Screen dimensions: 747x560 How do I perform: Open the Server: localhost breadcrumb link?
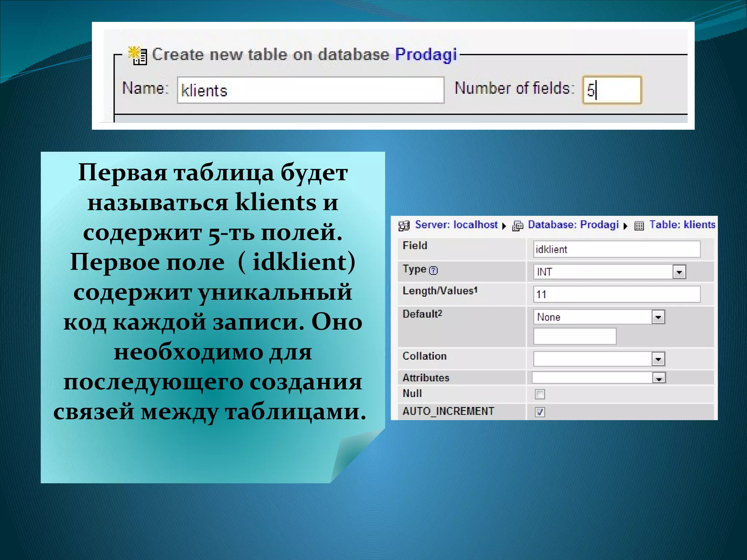coord(456,225)
